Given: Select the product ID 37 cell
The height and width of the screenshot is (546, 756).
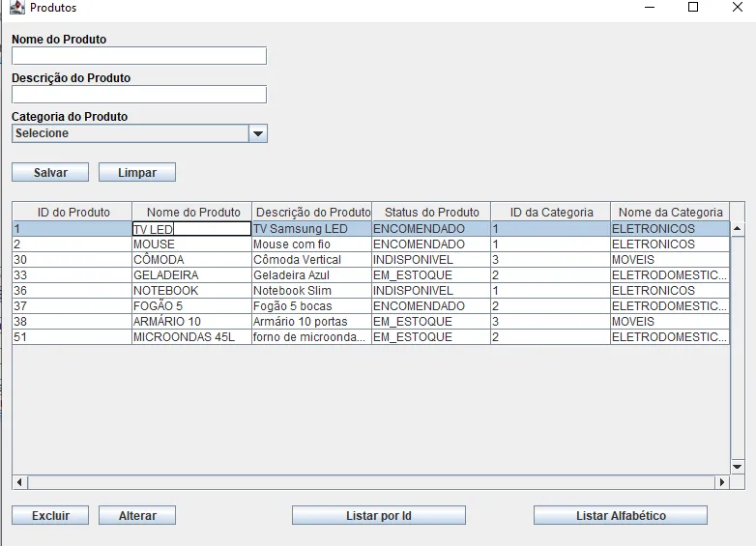Looking at the screenshot, I should tap(73, 306).
